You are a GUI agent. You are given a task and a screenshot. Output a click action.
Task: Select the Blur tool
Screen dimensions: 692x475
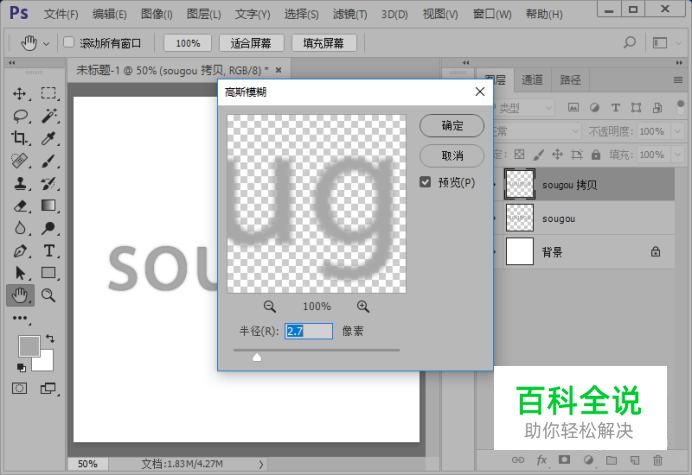(19, 228)
